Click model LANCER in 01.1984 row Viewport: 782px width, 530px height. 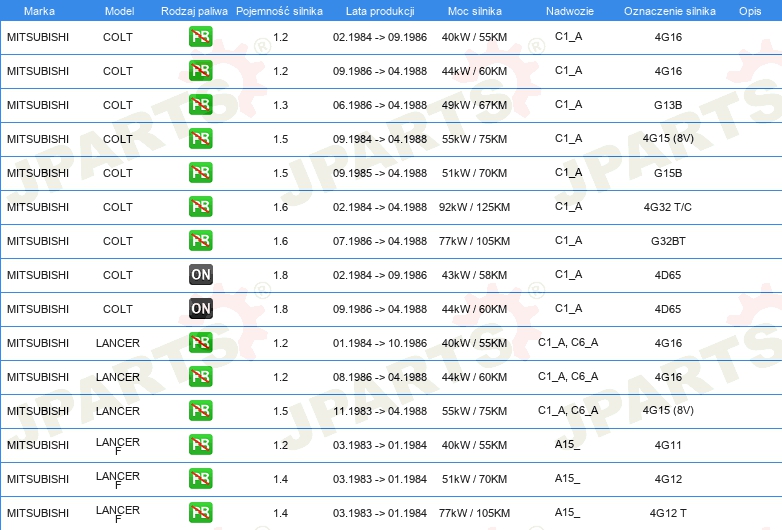118,343
